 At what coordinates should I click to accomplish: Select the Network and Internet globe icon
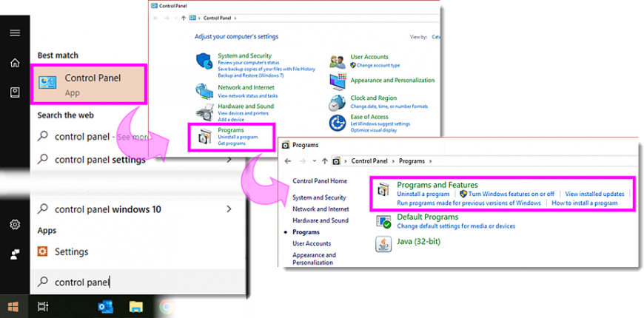coord(204,91)
